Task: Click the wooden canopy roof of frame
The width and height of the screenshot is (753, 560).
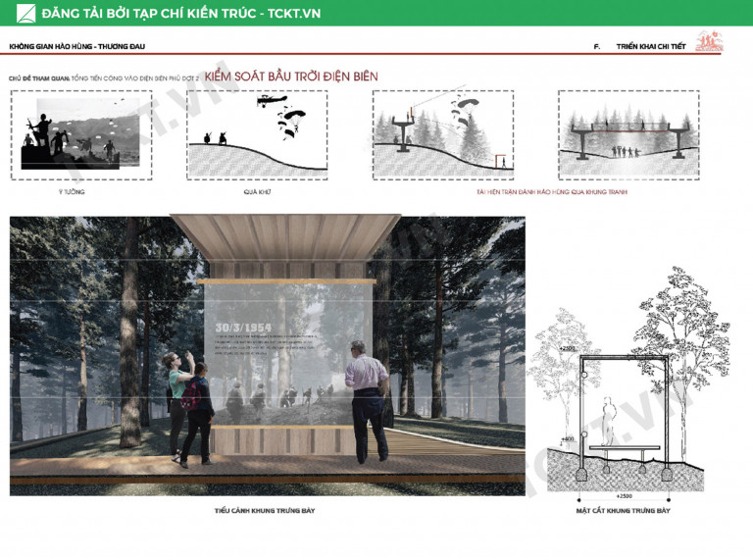Action: pyautogui.click(x=285, y=238)
